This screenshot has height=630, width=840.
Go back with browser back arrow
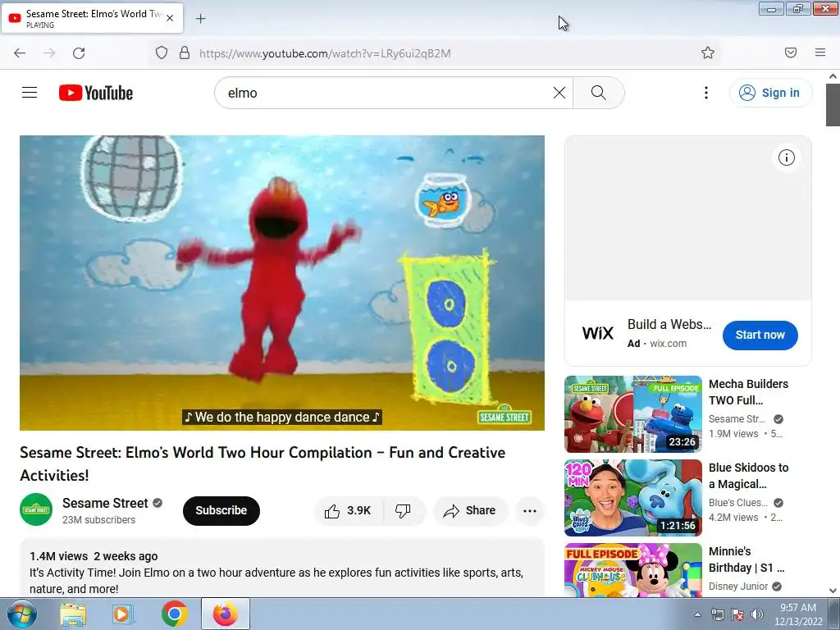click(x=20, y=53)
